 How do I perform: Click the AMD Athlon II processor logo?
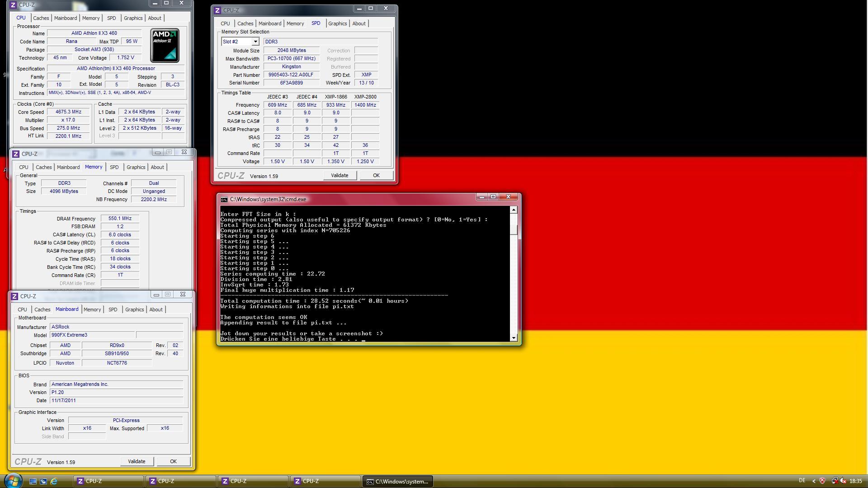tap(165, 45)
